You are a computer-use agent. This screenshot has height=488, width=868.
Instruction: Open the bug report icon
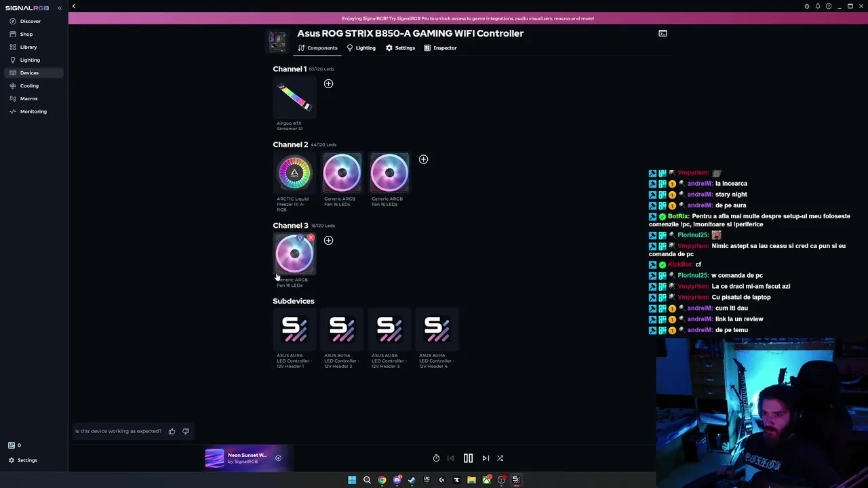click(x=807, y=6)
